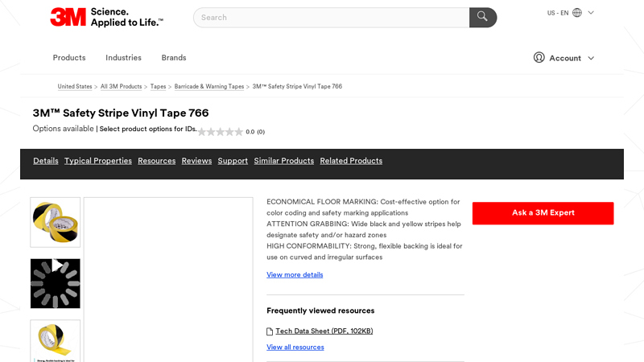Select the two tape rolls thumbnail
The width and height of the screenshot is (644, 362).
pyautogui.click(x=55, y=222)
